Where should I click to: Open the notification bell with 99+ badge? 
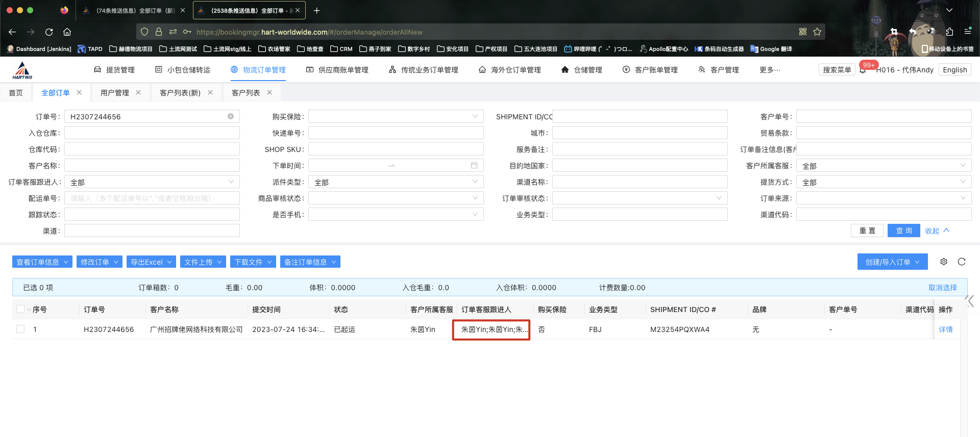863,70
